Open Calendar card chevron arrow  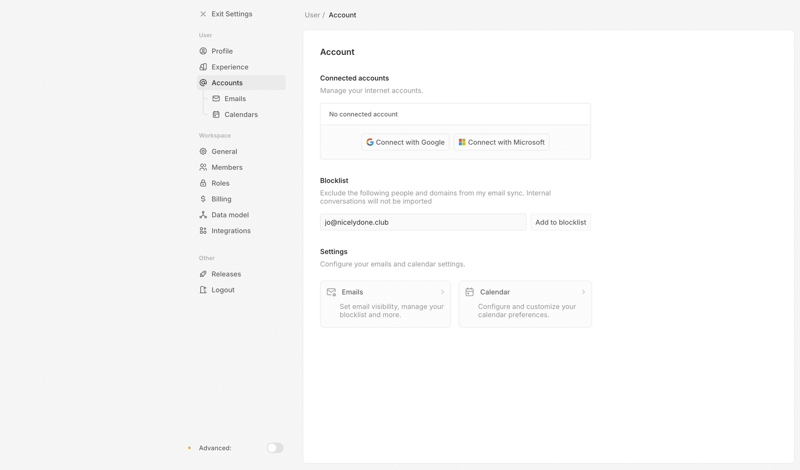pos(583,292)
